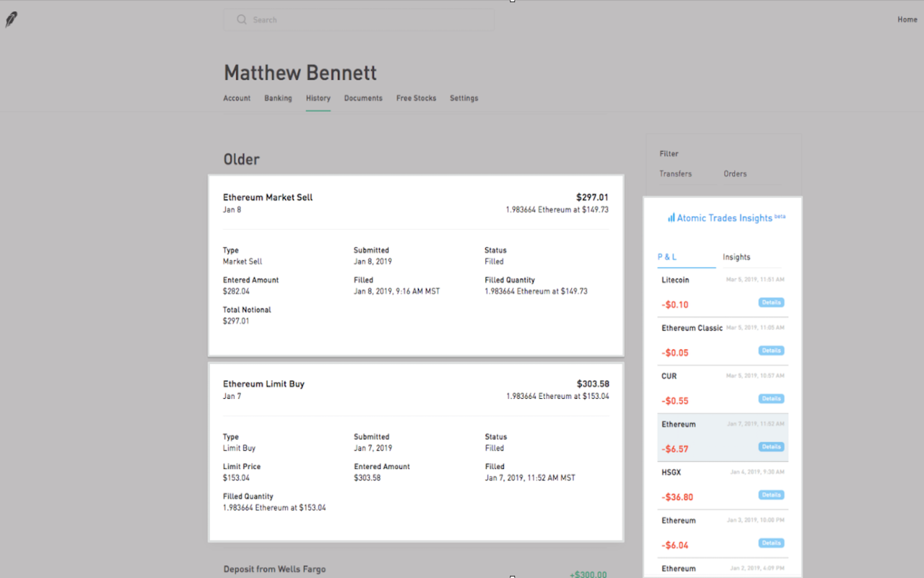Viewport: 924px width, 578px height.
Task: Select the History tab
Action: [318, 98]
